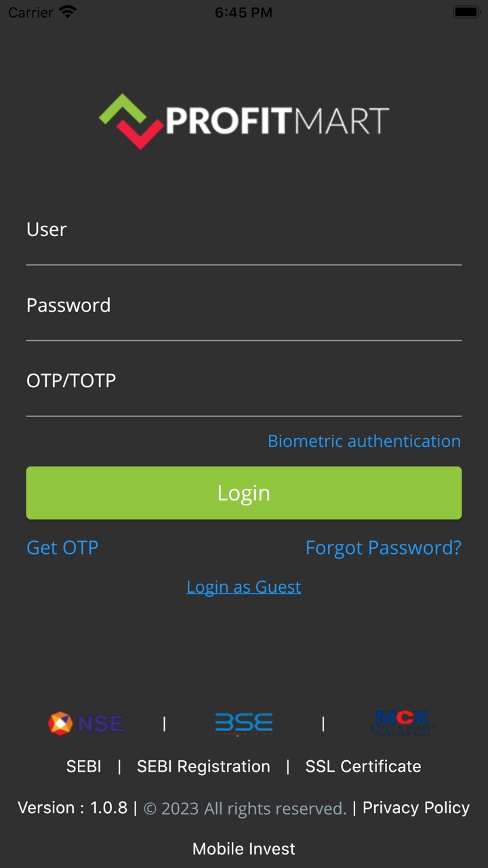The width and height of the screenshot is (488, 868).
Task: Open the SEBI Registration link
Action: coord(203,766)
